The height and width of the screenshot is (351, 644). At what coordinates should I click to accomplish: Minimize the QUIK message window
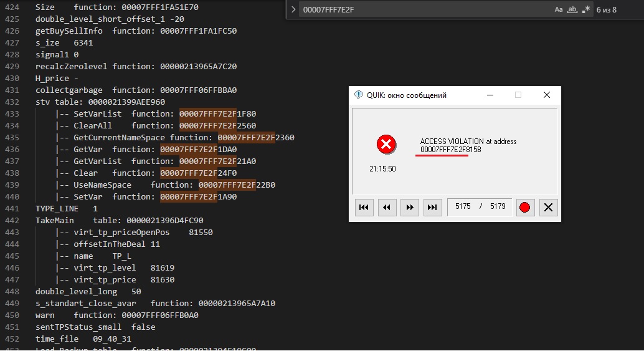[490, 95]
